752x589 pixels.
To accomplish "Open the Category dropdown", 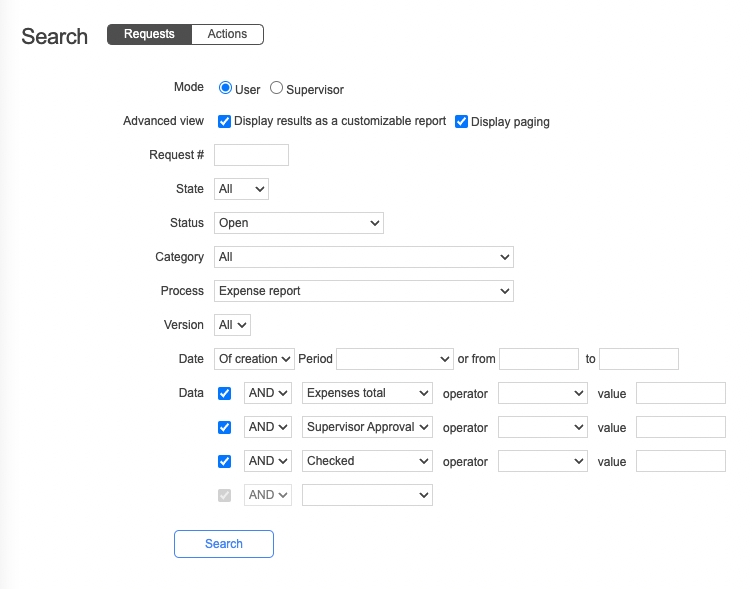I will pos(364,257).
